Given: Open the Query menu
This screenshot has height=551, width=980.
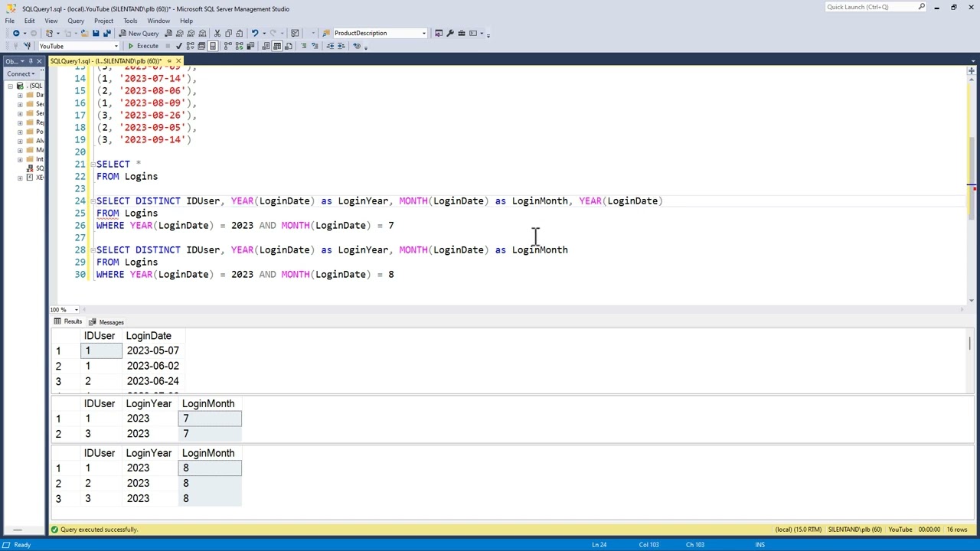Looking at the screenshot, I should click(x=76, y=21).
